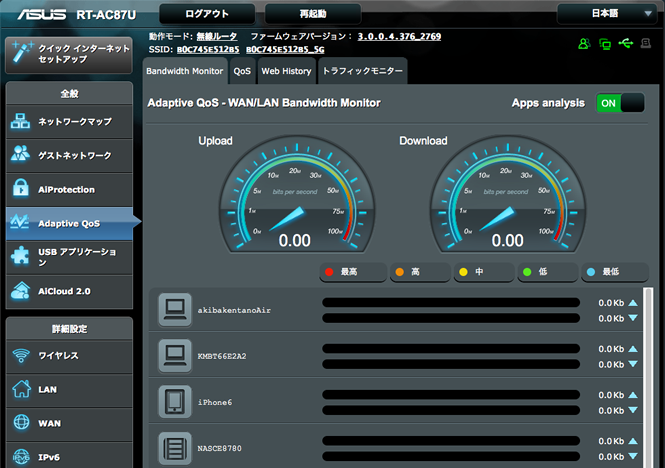Open ゲストネットワーク menu item
The width and height of the screenshot is (665, 468).
(69, 156)
